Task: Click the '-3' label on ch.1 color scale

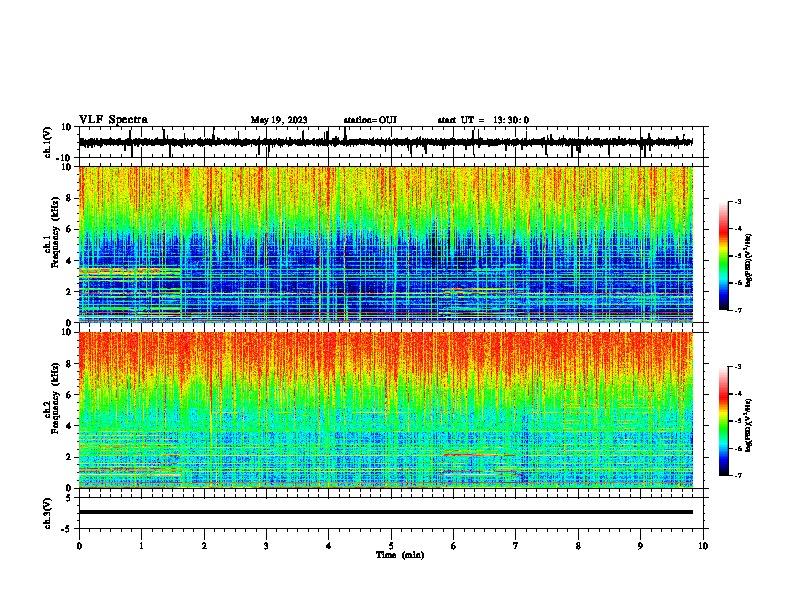Action: click(x=738, y=201)
